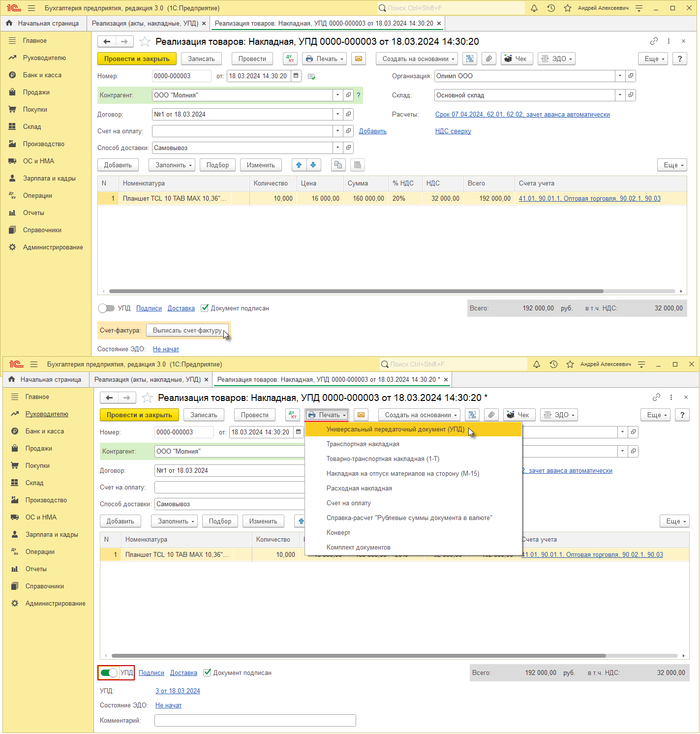Click horizontal scrollbar of bottom window table
The width and height of the screenshot is (700, 734).
pos(359,656)
